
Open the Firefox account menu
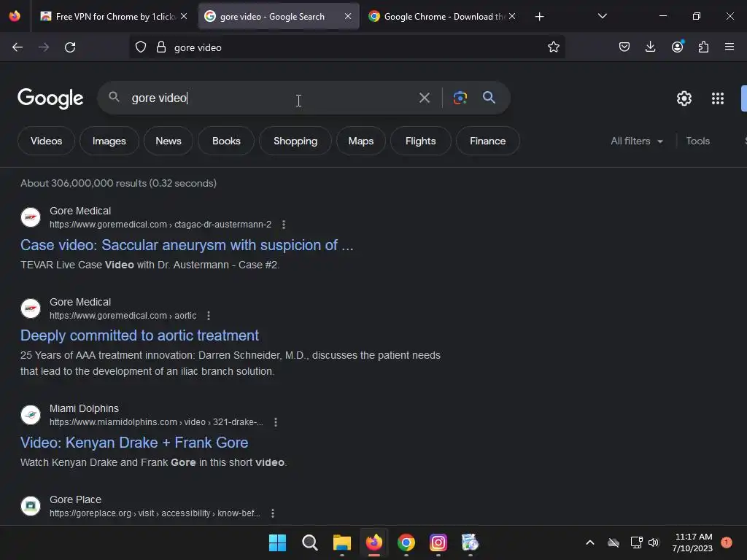pos(677,47)
